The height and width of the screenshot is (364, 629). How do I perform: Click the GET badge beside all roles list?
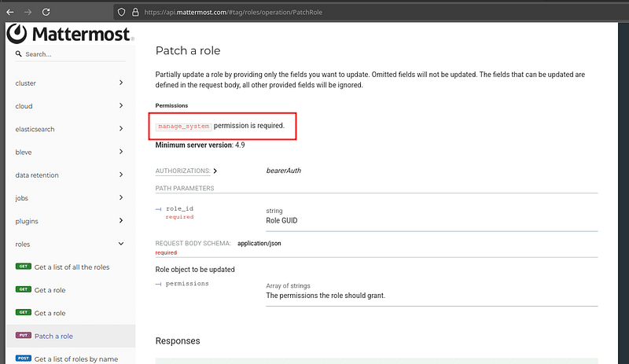[x=24, y=266]
